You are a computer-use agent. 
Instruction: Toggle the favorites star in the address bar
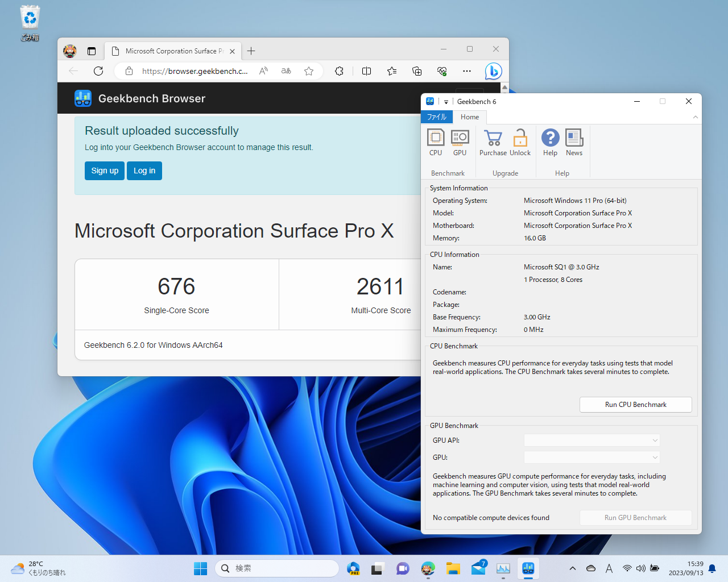pos(308,71)
